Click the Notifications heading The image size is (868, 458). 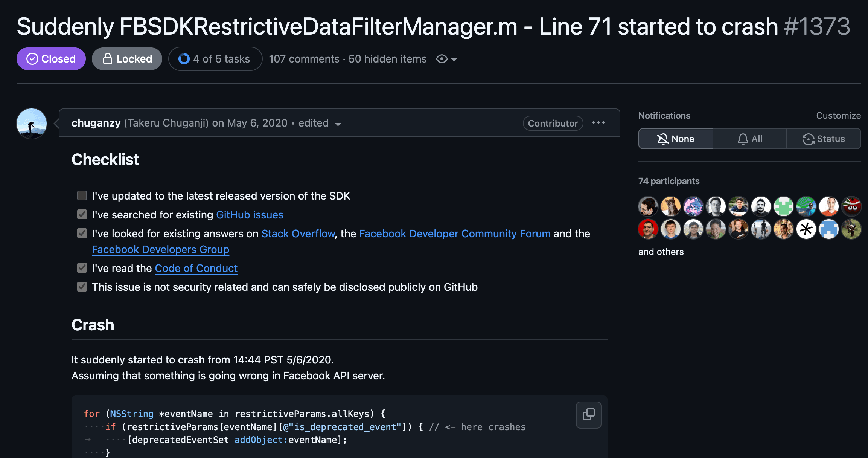click(x=664, y=116)
